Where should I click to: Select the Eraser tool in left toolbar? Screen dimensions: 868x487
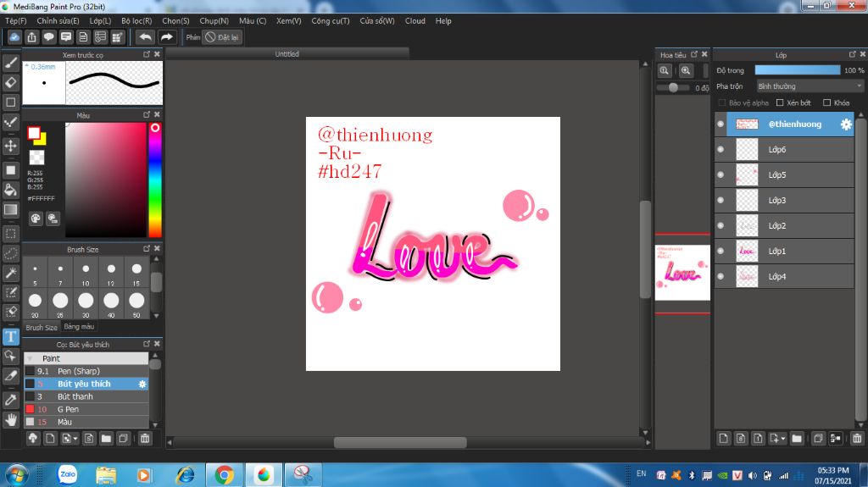pyautogui.click(x=11, y=82)
